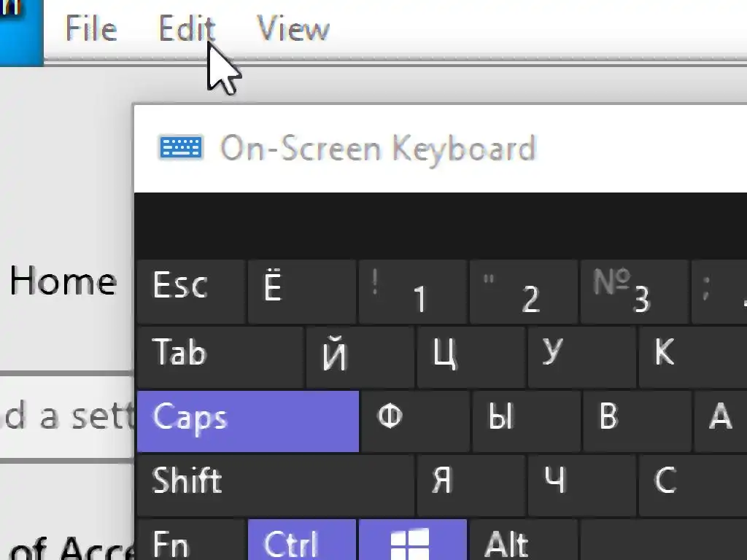Go to Home in settings

point(63,281)
